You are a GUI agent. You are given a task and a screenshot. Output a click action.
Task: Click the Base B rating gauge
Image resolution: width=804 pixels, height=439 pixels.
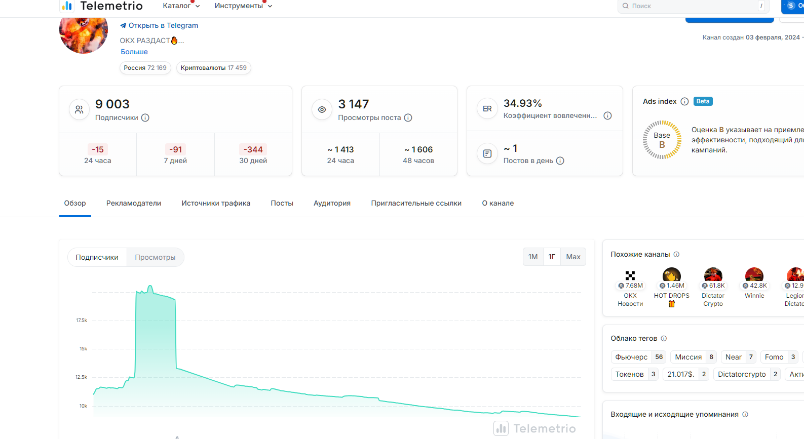tap(662, 139)
